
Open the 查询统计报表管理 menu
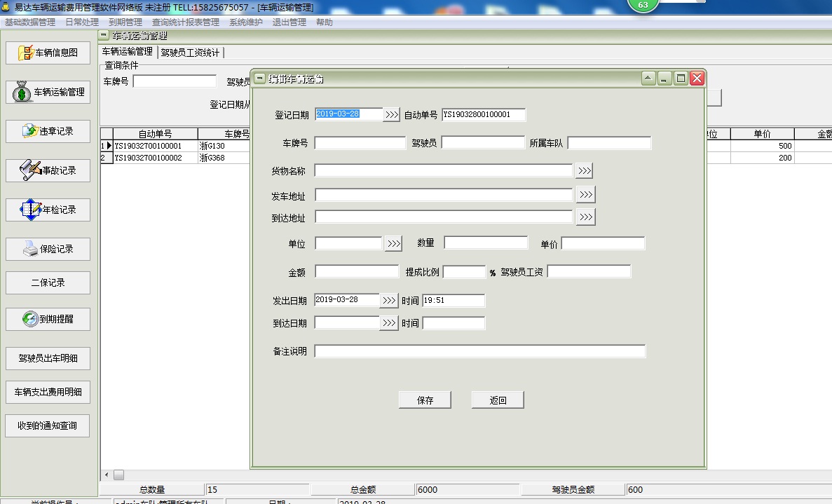[185, 22]
